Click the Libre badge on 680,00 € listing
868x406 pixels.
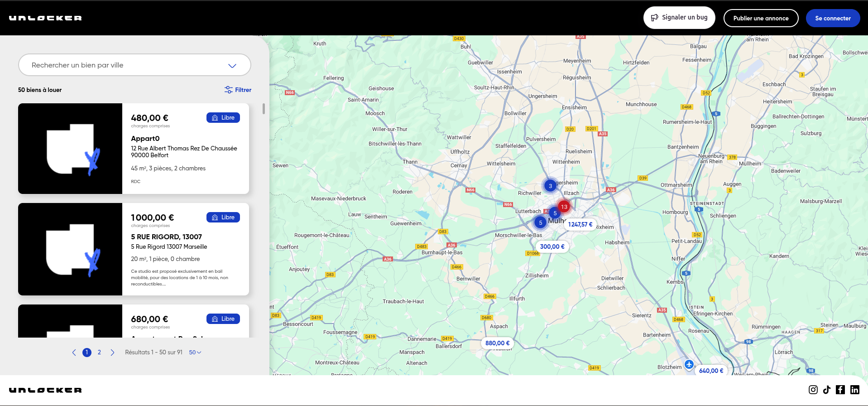coord(223,319)
